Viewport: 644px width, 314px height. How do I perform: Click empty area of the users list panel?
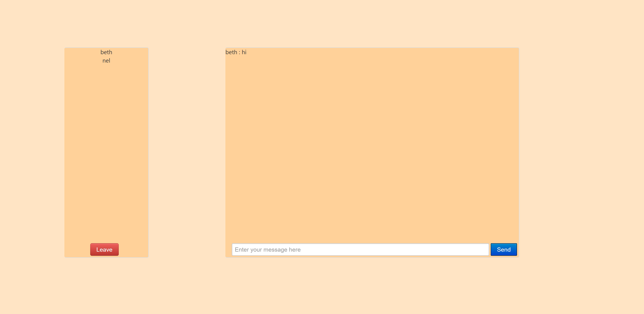click(x=106, y=150)
